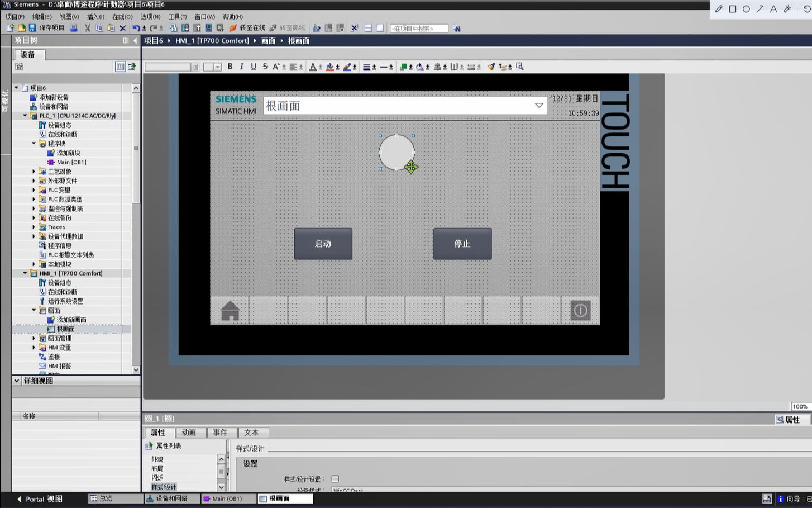Click the new project icon in toolbar
The width and height of the screenshot is (812, 508).
pyautogui.click(x=10, y=28)
